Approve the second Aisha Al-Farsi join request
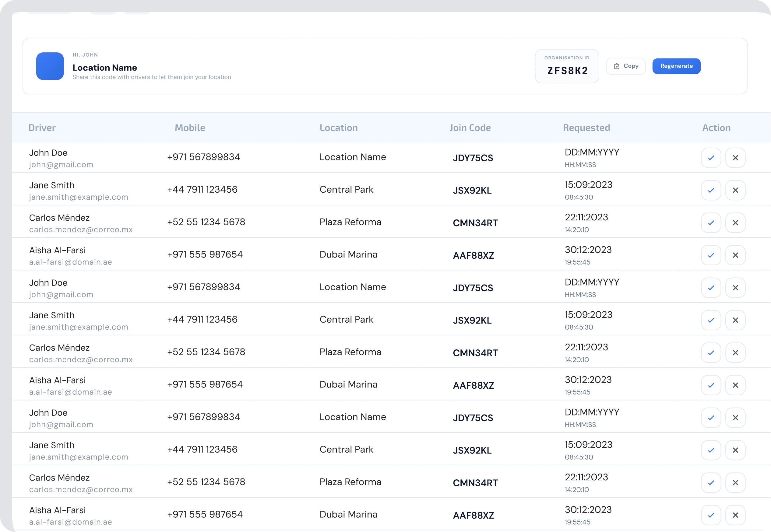The height and width of the screenshot is (532, 771). pos(711,385)
